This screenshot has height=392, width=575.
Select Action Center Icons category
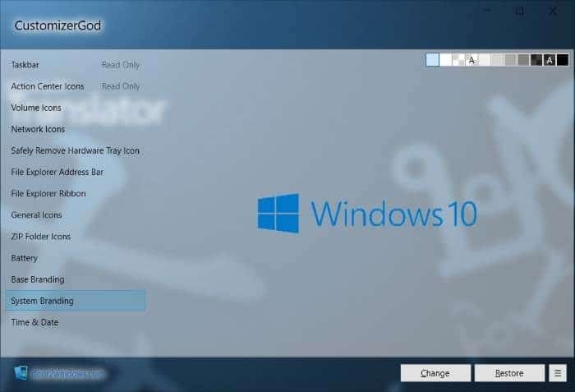[76, 86]
